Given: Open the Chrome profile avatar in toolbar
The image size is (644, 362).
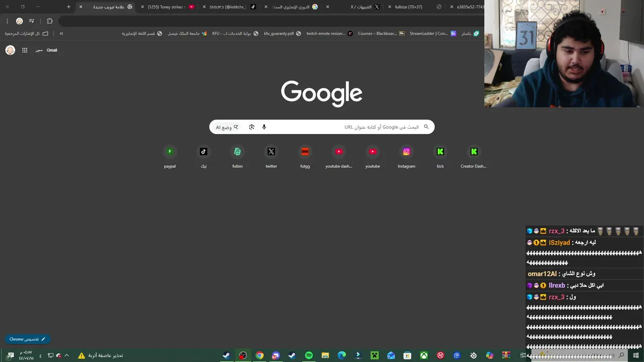Looking at the screenshot, I should [20, 21].
